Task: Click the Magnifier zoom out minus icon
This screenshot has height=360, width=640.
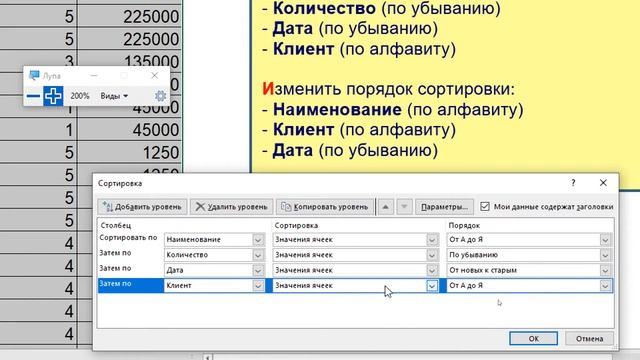Action: (33, 96)
